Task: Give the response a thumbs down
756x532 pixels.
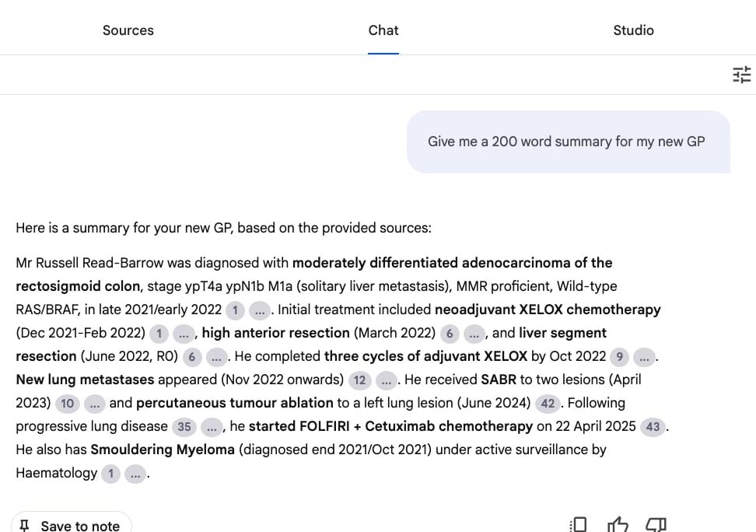Action: coord(656,525)
